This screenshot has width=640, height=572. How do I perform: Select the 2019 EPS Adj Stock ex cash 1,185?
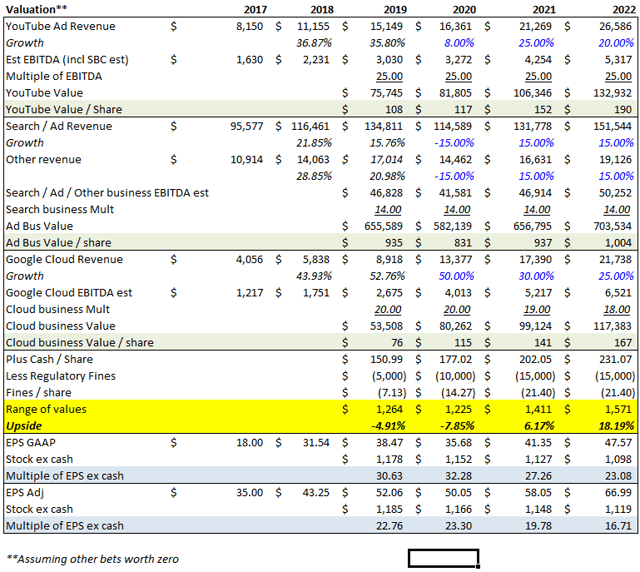tap(389, 510)
